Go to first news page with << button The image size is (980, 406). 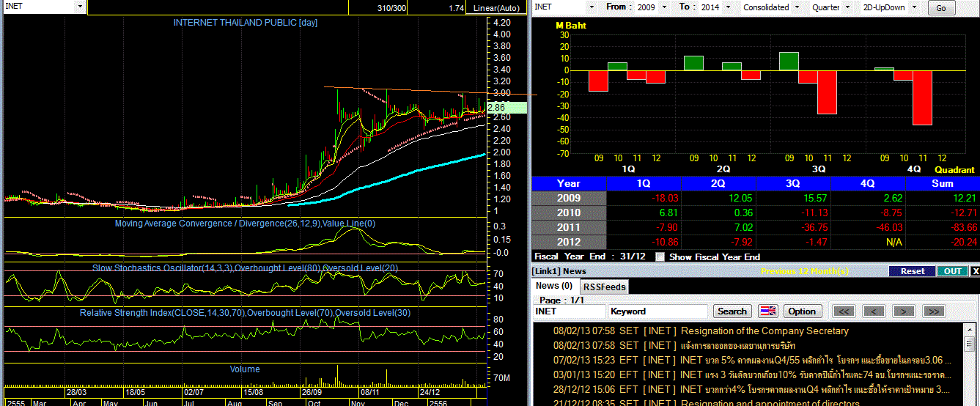pyautogui.click(x=844, y=311)
